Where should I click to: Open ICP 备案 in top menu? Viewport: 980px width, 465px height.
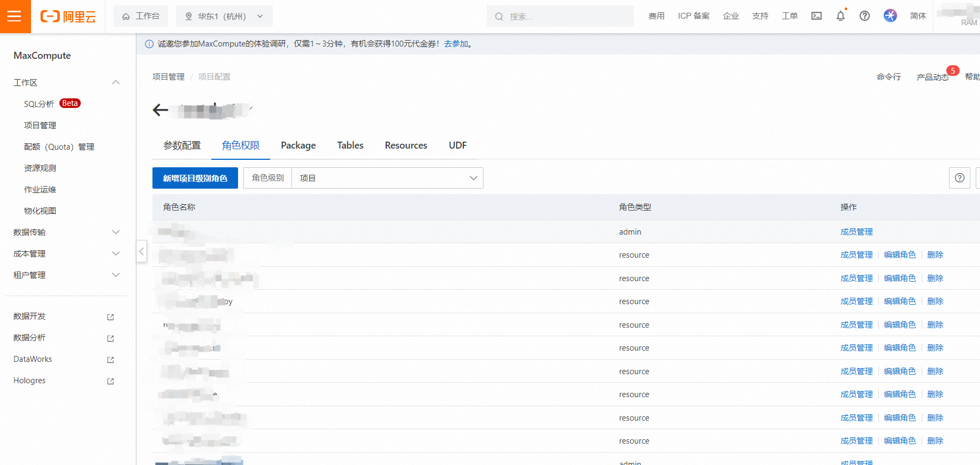click(694, 16)
